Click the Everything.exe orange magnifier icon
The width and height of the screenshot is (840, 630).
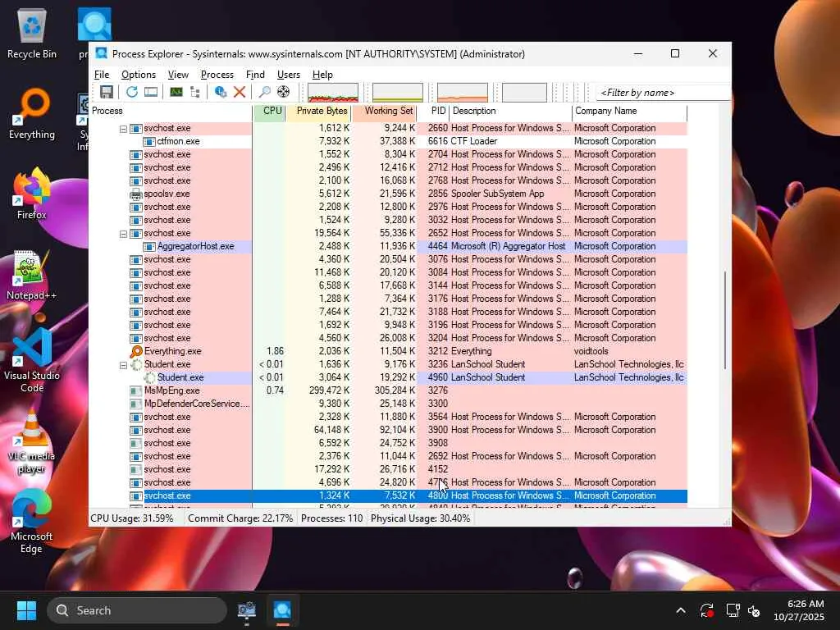136,351
